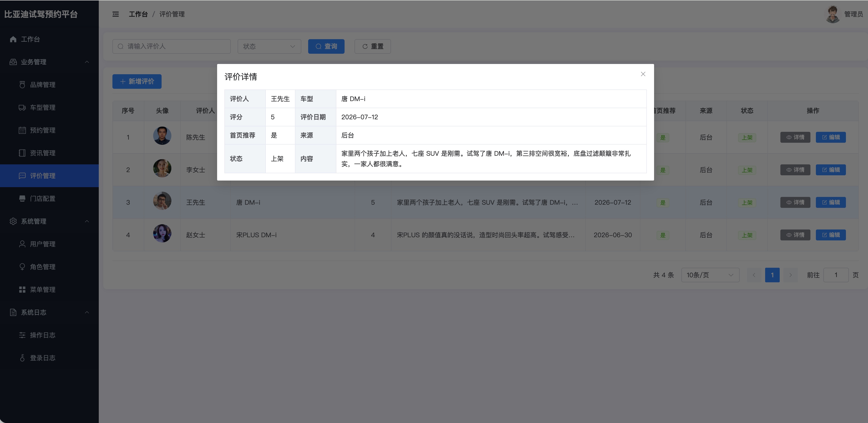Image resolution: width=868 pixels, height=423 pixels.
Task: Close the 评价详情 dialog
Action: (x=643, y=74)
